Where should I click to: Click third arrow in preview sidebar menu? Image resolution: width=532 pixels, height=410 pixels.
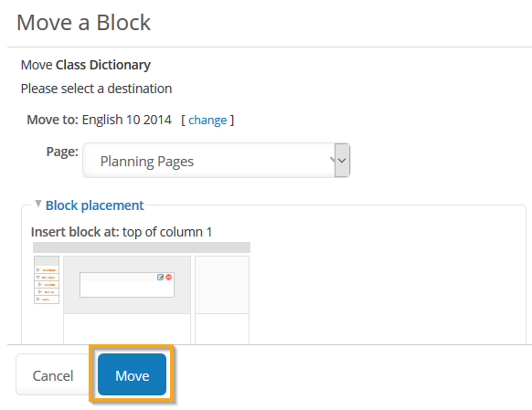pyautogui.click(x=40, y=284)
